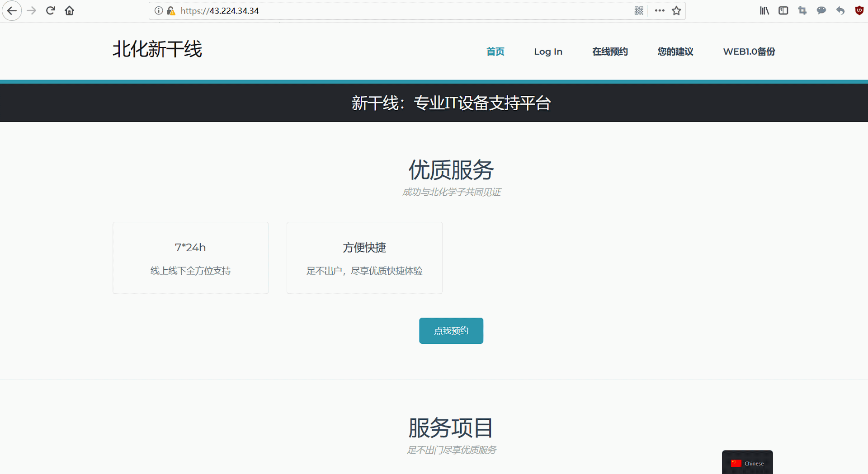Open the Chinese language switcher
This screenshot has width=868, height=474.
(747, 463)
